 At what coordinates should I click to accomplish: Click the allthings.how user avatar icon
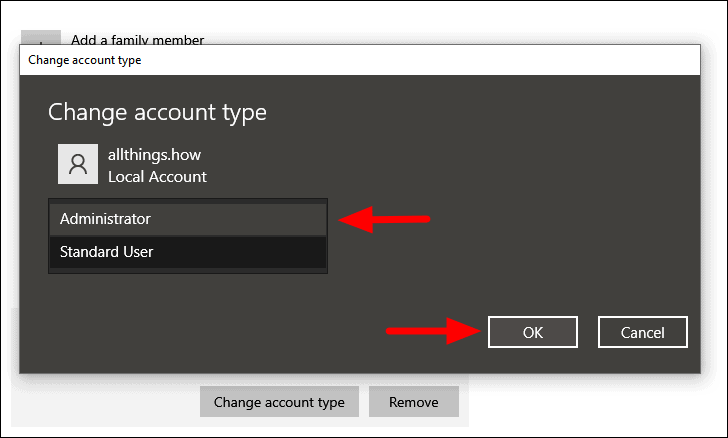78,164
